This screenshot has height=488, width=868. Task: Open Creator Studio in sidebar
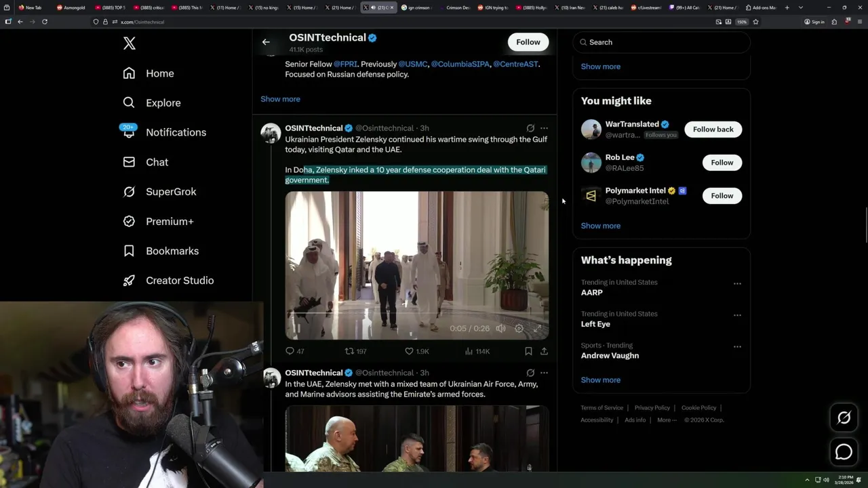(168, 281)
